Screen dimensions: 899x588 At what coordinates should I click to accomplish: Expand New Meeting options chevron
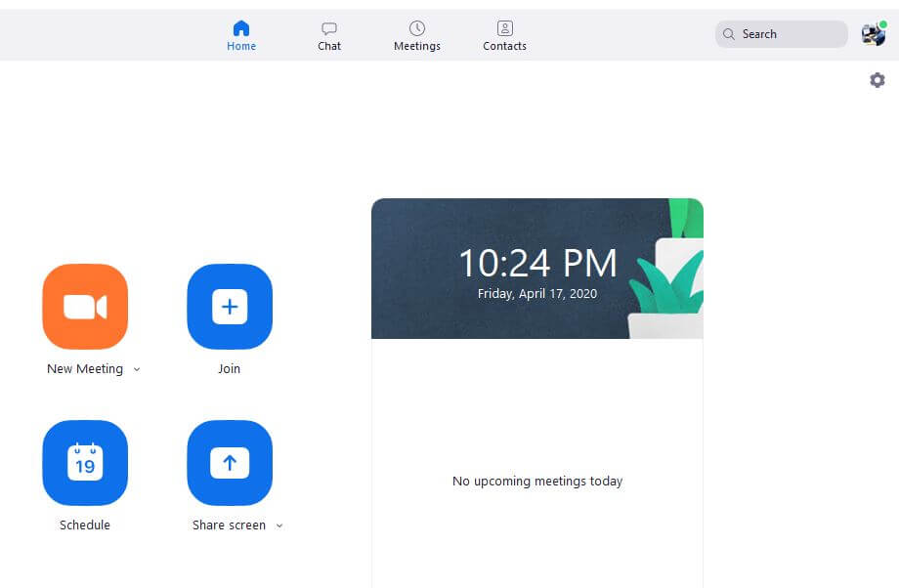(x=137, y=369)
